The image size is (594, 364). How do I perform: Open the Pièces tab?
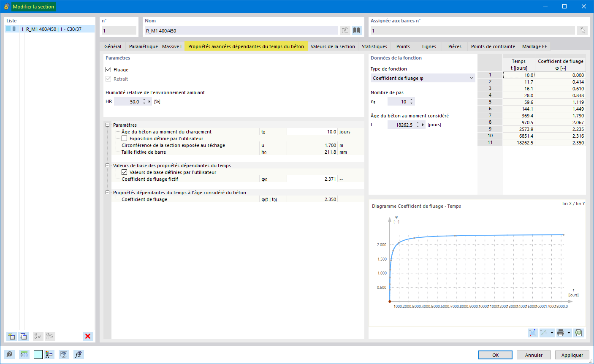(455, 46)
